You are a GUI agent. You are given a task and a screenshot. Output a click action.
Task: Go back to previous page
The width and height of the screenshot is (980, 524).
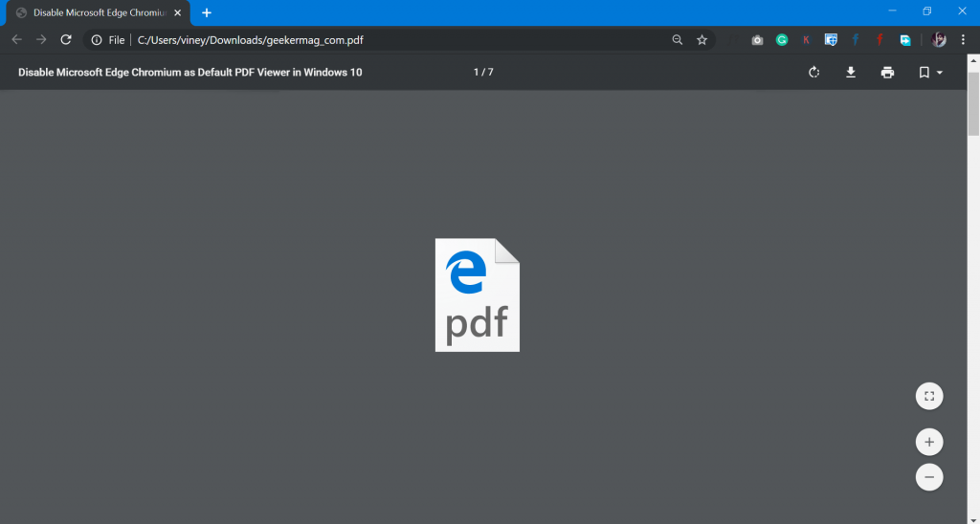point(17,40)
